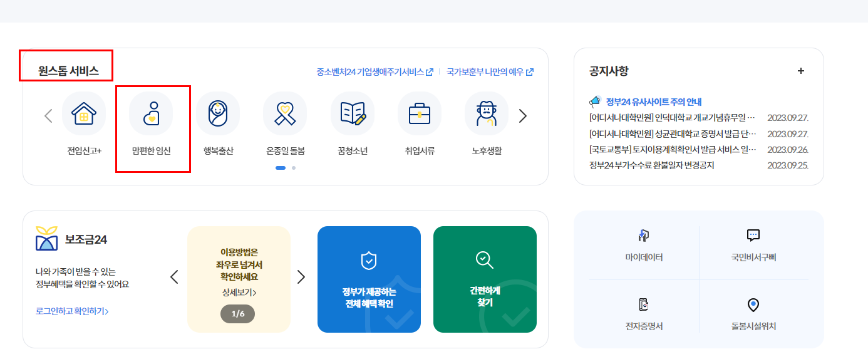Select the second carousel page dot
868x359 pixels.
(x=294, y=168)
